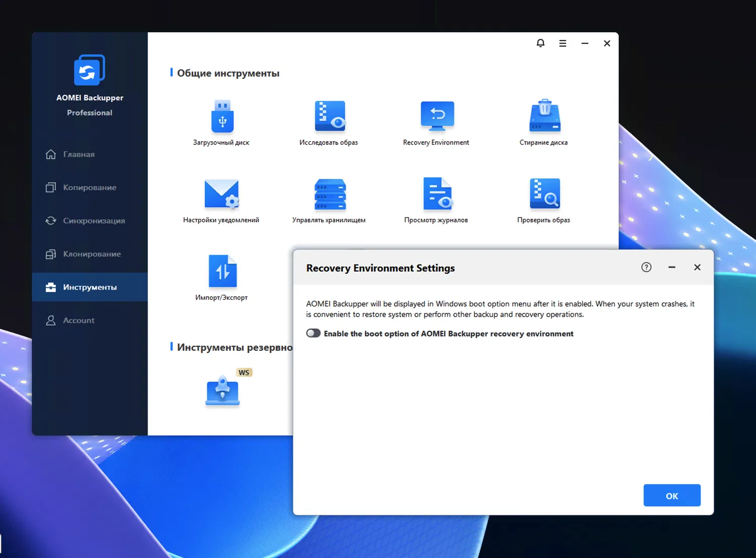Close the AOMEI Backupper main window
Viewport: 756px width, 558px height.
click(607, 43)
